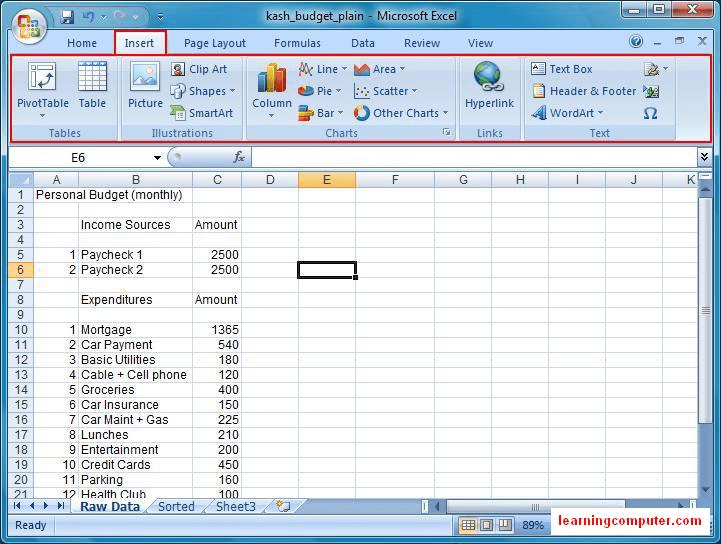The image size is (721, 544).
Task: Undo last action in Quick Access toolbar
Action: 88,17
